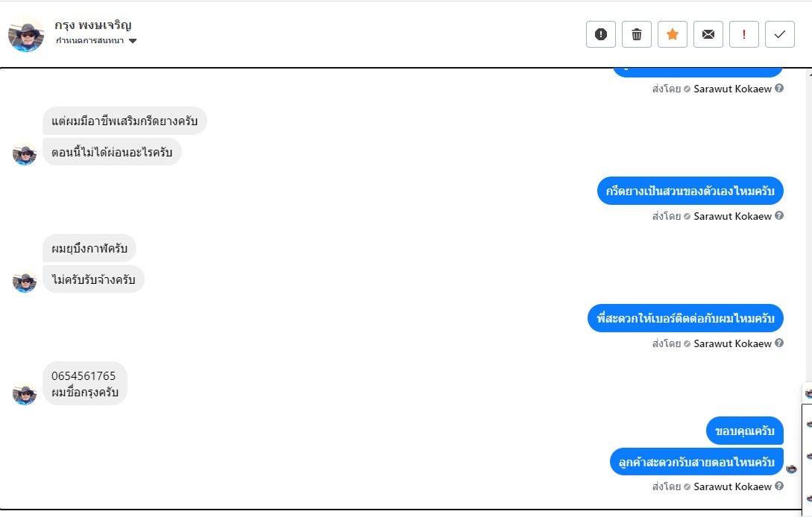Click the seen-receipt avatar beside last sent message
The width and height of the screenshot is (812, 517).
pyautogui.click(x=791, y=469)
